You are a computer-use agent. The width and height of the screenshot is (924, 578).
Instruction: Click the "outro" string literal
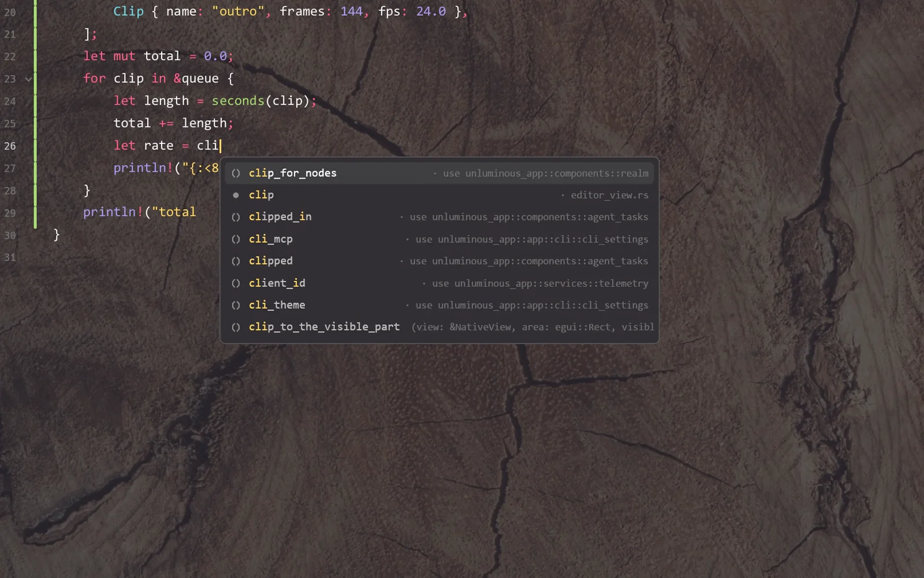pyautogui.click(x=238, y=12)
